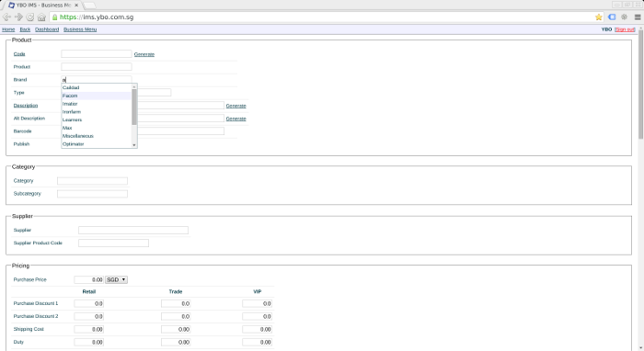Edit Retail Duty value
The height and width of the screenshot is (351, 644).
point(88,342)
